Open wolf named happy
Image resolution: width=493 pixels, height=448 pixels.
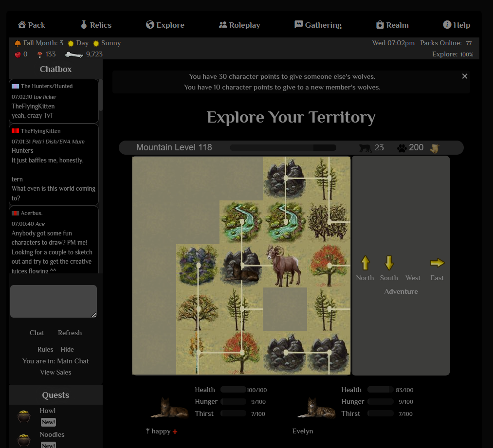pos(161,431)
